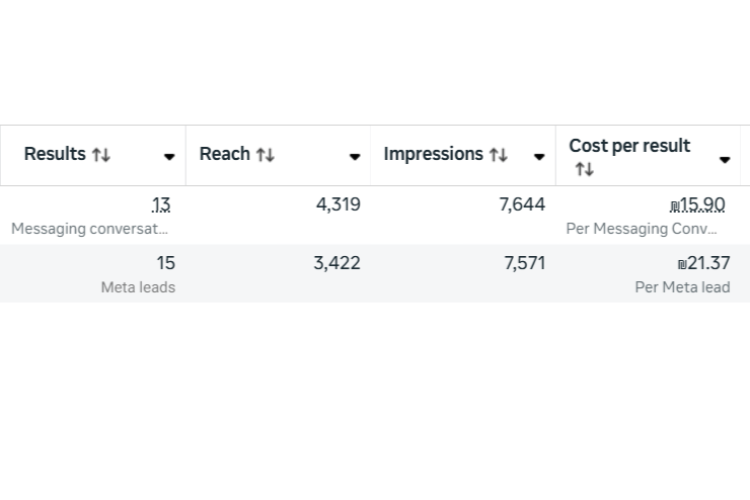
Task: Click the Per Meta lead label
Action: click(x=683, y=287)
